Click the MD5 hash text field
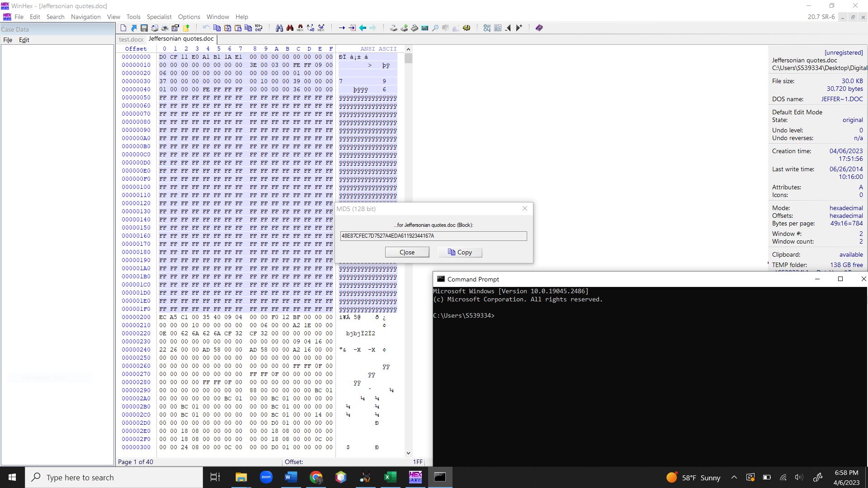Screen dimensions: 868x488 click(x=433, y=236)
